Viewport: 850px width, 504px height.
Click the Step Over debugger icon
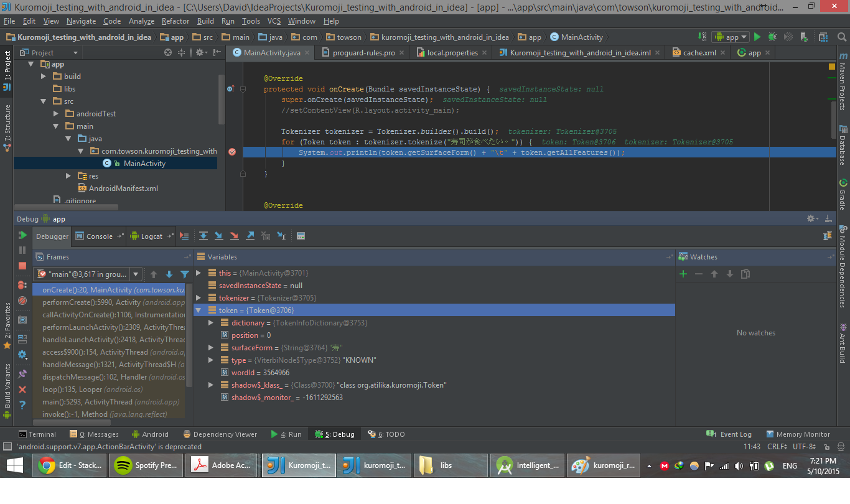coord(203,236)
